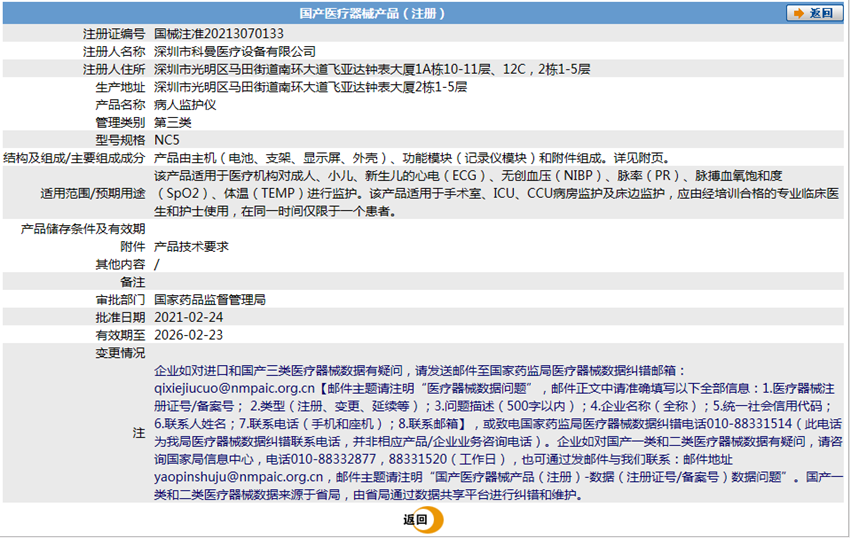Click the 审批部门 label

coord(120,299)
